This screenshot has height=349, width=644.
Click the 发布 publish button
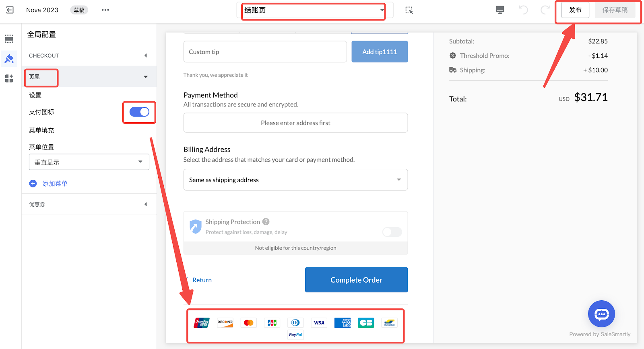575,10
